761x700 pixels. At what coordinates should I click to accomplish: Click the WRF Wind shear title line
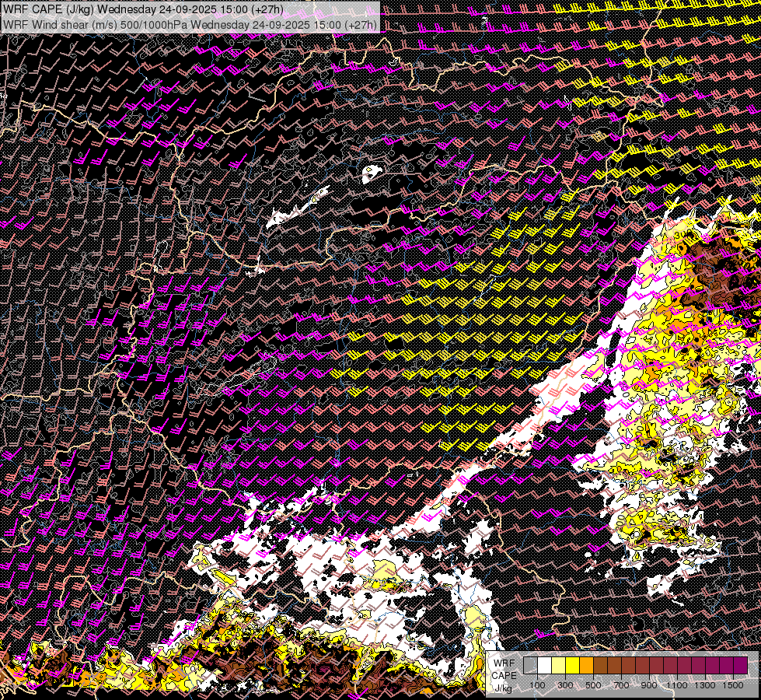[190, 25]
